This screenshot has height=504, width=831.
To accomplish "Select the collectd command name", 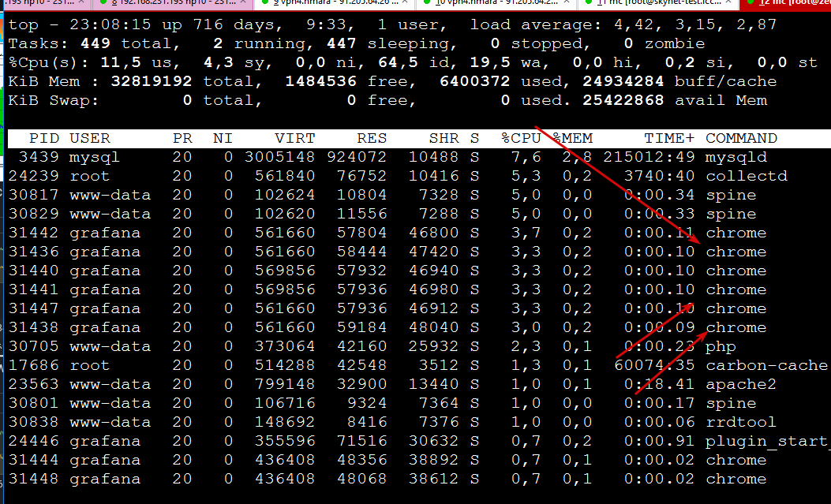I will tap(747, 177).
